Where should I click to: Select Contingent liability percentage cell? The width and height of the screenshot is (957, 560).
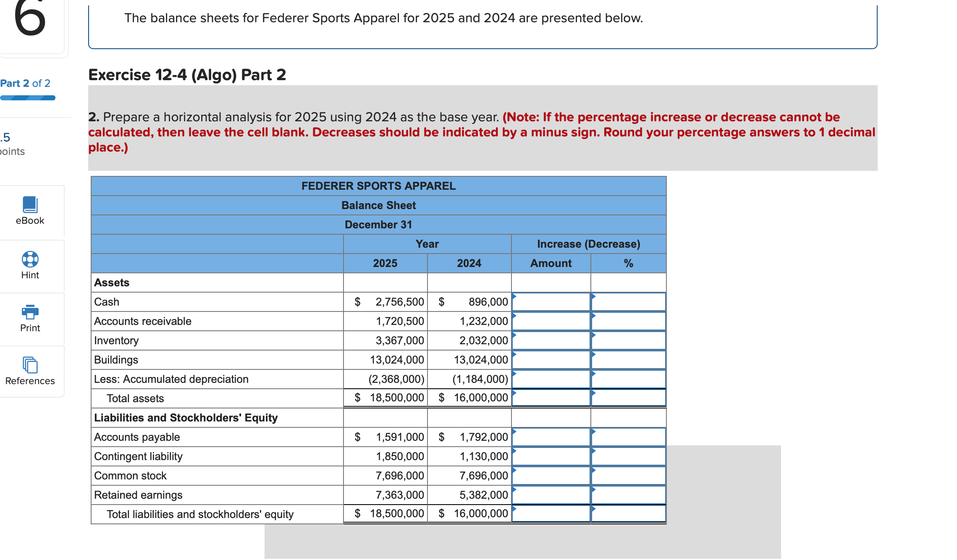(628, 456)
